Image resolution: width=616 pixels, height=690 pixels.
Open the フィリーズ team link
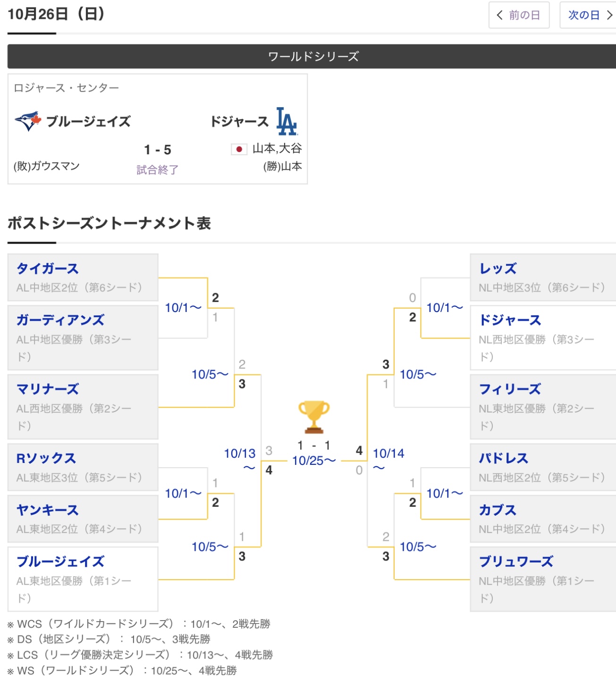510,389
